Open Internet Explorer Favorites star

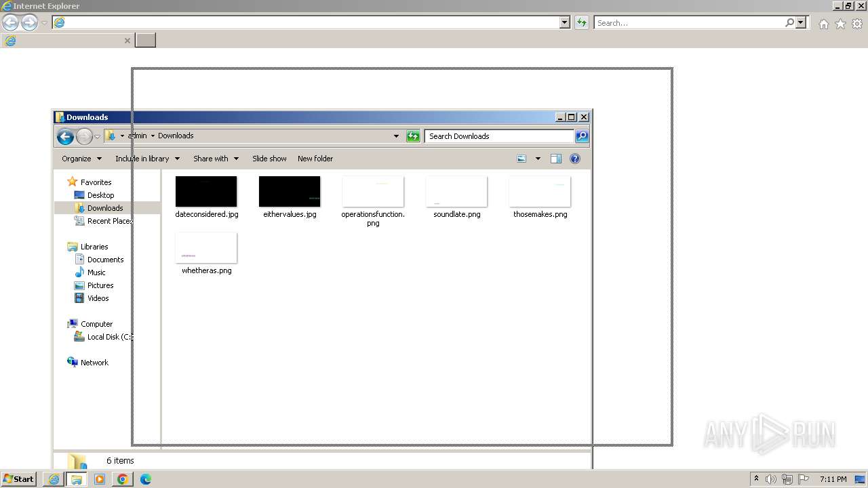pos(840,24)
